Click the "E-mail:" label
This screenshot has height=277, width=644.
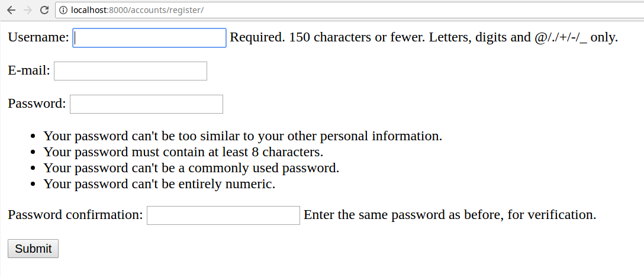coord(29,70)
